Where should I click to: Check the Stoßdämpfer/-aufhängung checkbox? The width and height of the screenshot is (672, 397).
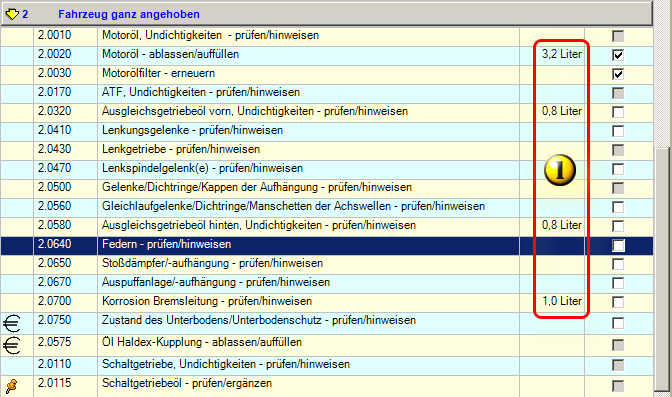618,264
